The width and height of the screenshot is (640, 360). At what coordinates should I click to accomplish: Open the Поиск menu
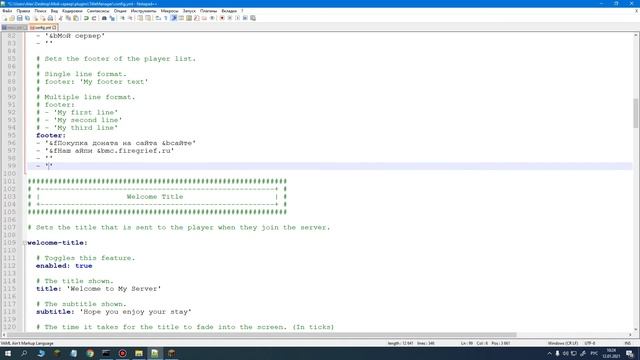pyautogui.click(x=40, y=11)
